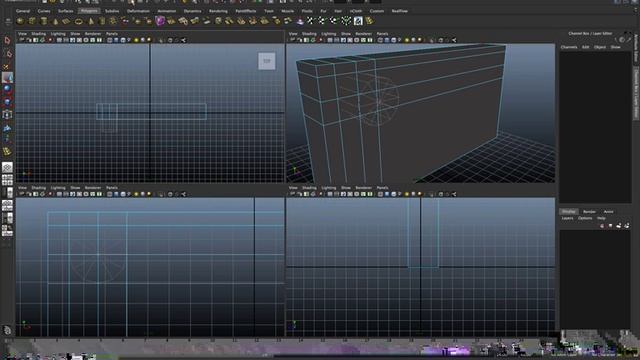The height and width of the screenshot is (360, 640).
Task: Open the Panels menu of the front view panel
Action: pos(111,188)
